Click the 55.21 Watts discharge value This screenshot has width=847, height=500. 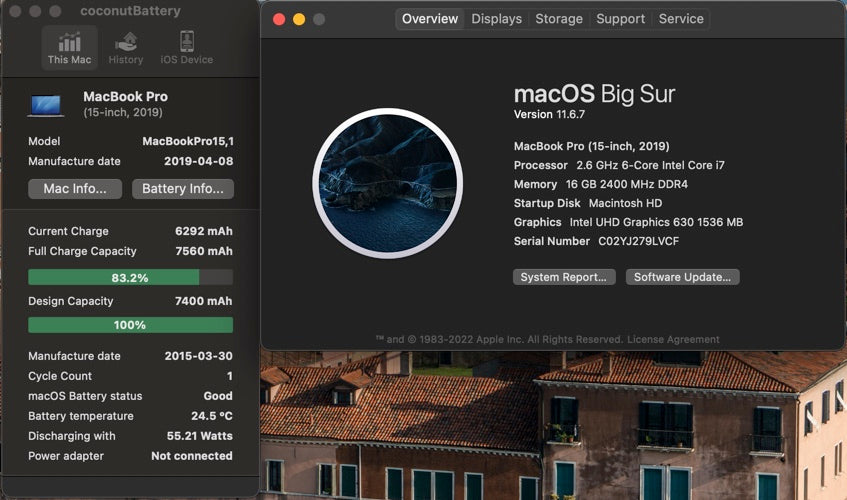(199, 436)
